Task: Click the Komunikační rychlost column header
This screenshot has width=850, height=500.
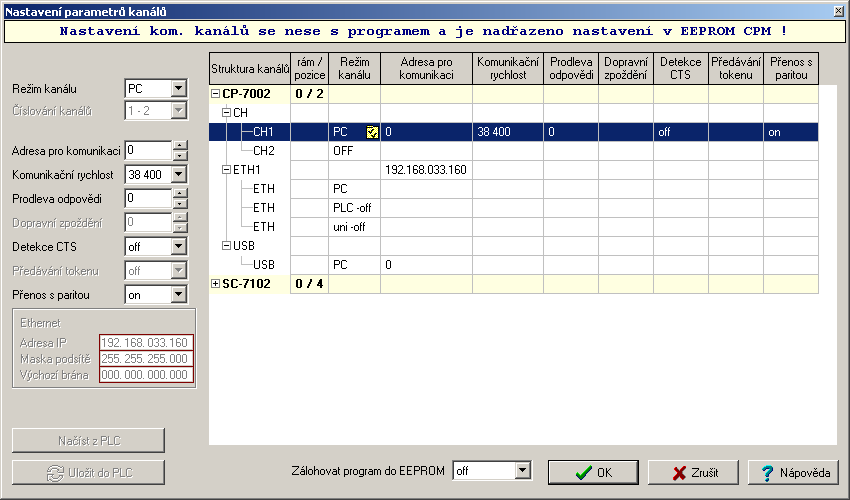Action: [508, 68]
